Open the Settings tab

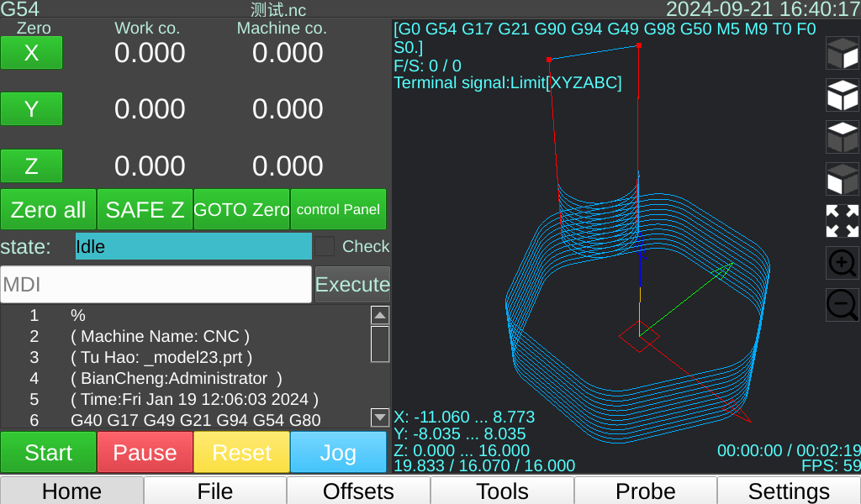(x=789, y=491)
